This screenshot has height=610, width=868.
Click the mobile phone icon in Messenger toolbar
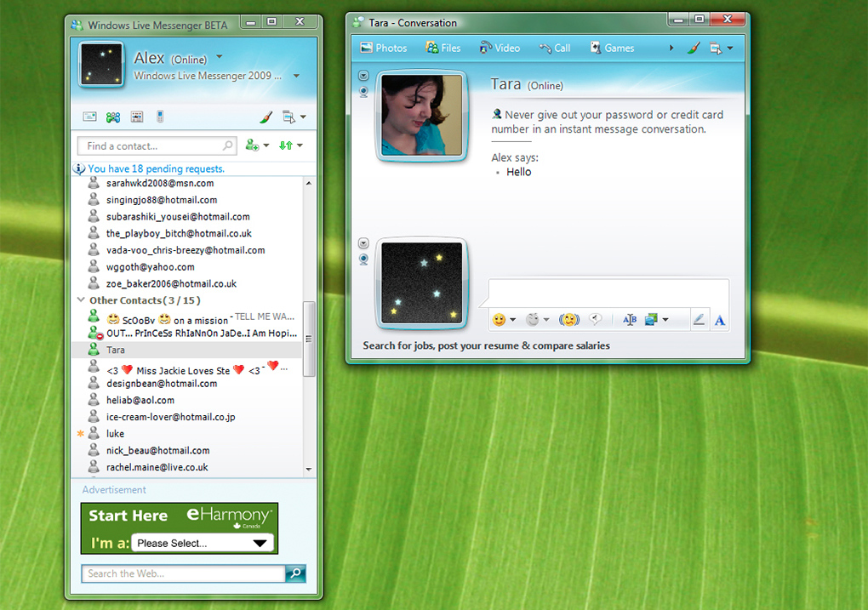click(x=159, y=117)
